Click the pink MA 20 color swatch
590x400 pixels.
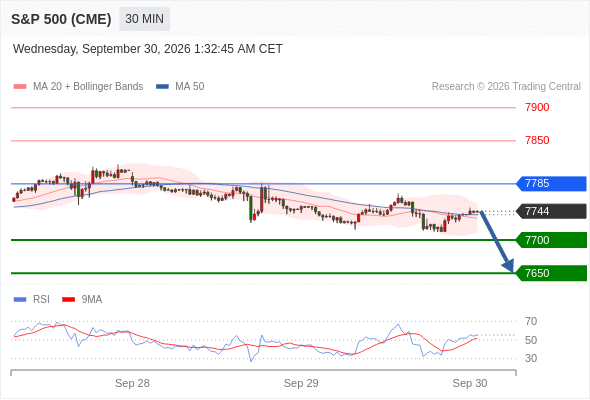pyautogui.click(x=20, y=87)
